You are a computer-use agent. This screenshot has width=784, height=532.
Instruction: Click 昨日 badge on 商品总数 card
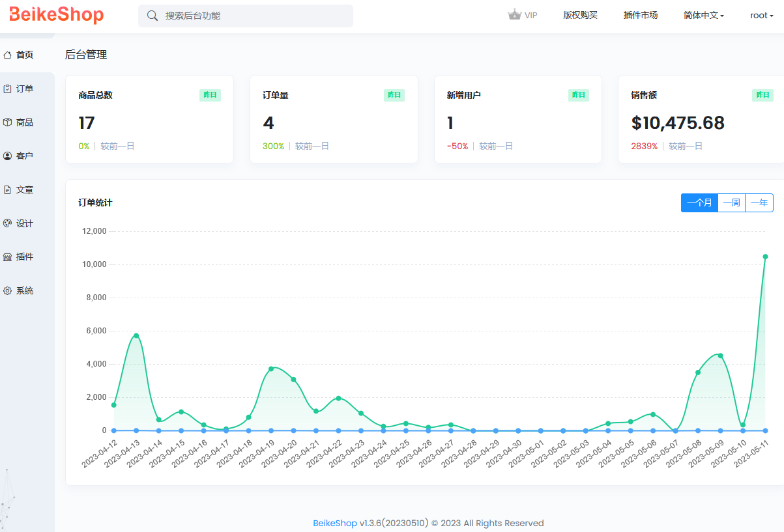(x=210, y=95)
